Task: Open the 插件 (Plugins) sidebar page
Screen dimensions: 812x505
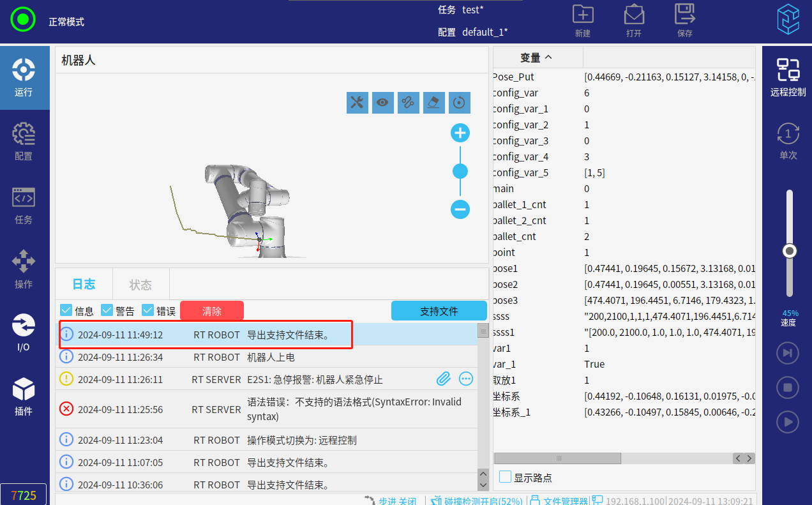Action: (24, 396)
